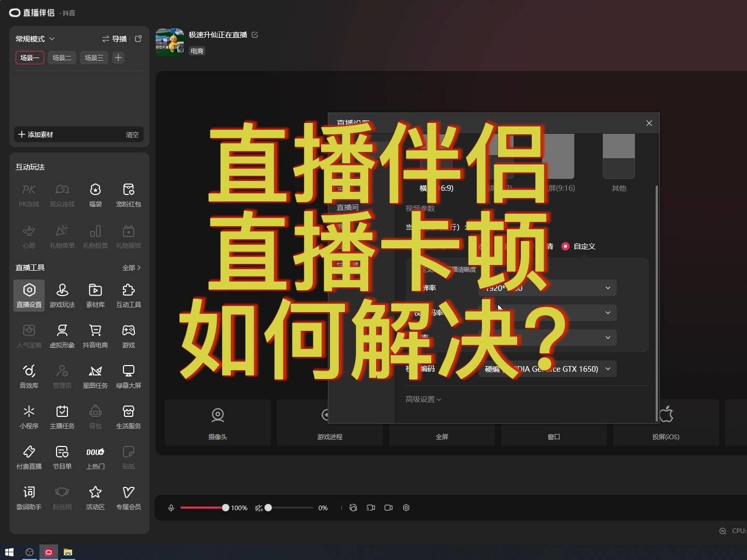
Task: Open the 小程序 mini program tool
Action: 29,417
